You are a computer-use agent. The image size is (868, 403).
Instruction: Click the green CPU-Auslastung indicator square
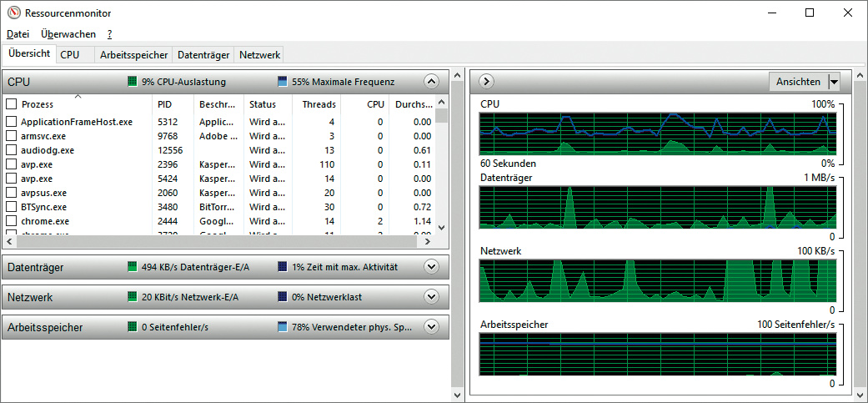point(132,82)
